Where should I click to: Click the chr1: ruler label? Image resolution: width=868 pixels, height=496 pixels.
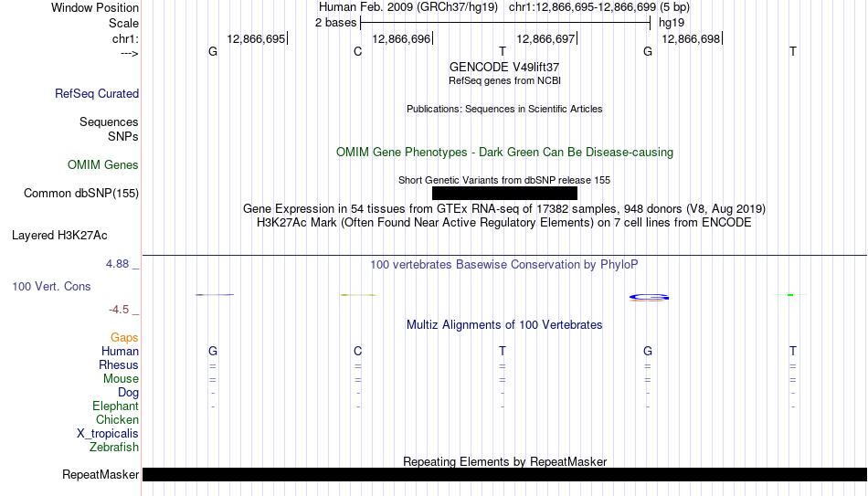tap(125, 38)
